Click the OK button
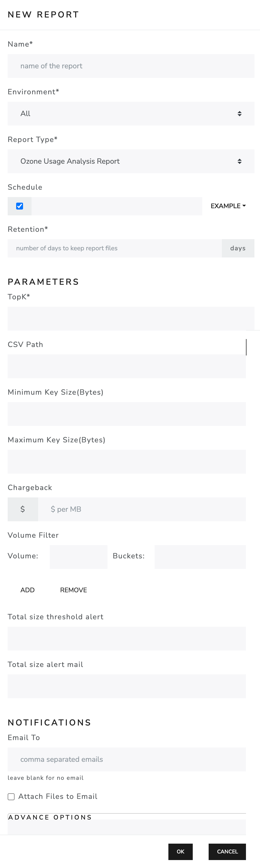Viewport: 260px width, 868px height. click(181, 852)
